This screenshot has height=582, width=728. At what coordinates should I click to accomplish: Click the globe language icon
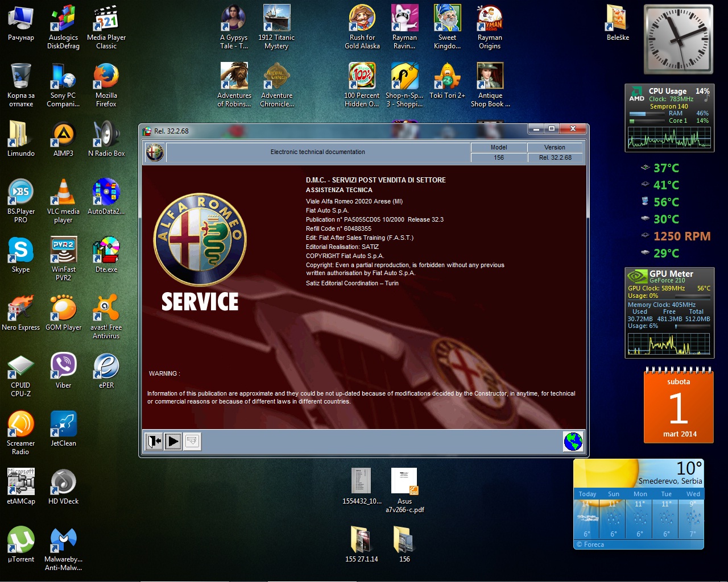pos(573,441)
